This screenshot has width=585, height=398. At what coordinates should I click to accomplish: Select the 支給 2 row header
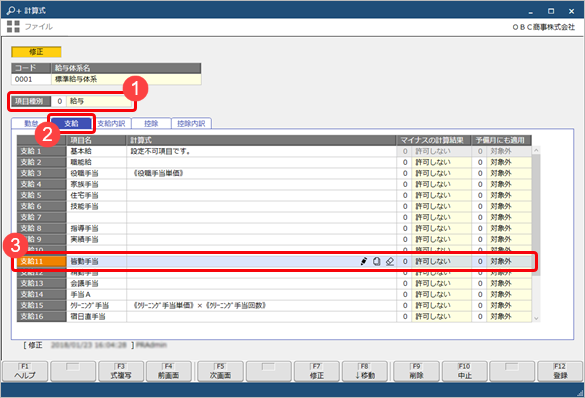click(41, 162)
